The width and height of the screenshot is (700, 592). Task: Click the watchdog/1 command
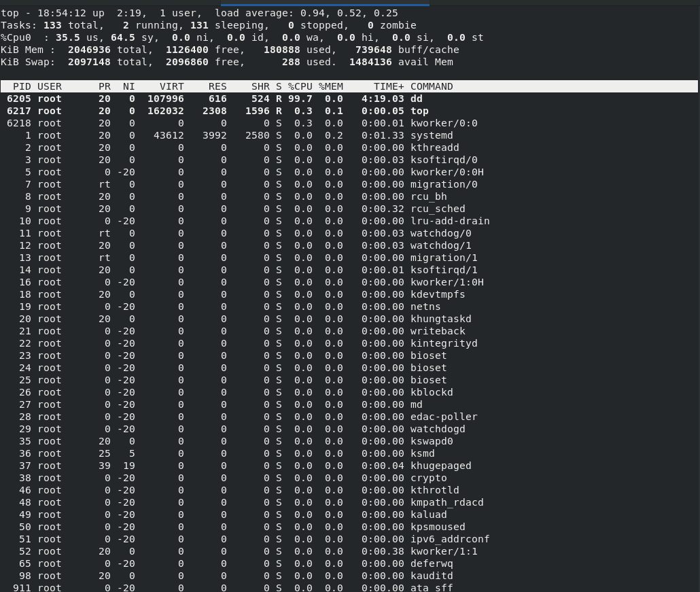point(440,245)
